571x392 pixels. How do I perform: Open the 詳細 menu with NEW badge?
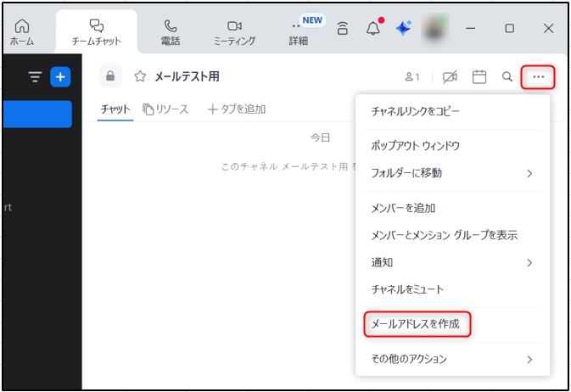coord(299,32)
